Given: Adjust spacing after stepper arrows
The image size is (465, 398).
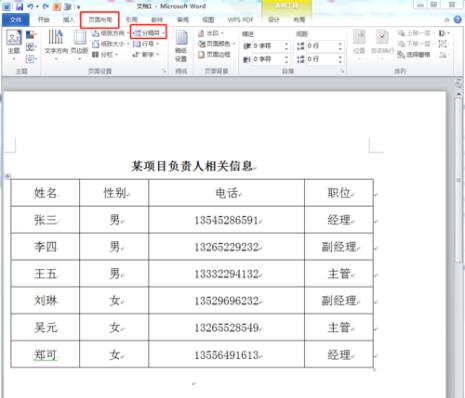Looking at the screenshot, I should coord(340,59).
